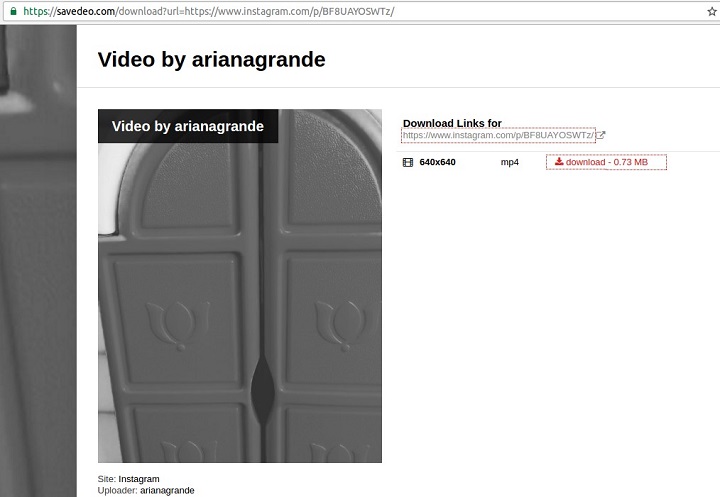Select the mp4 format text
Screen dimensions: 720x497
click(x=510, y=162)
